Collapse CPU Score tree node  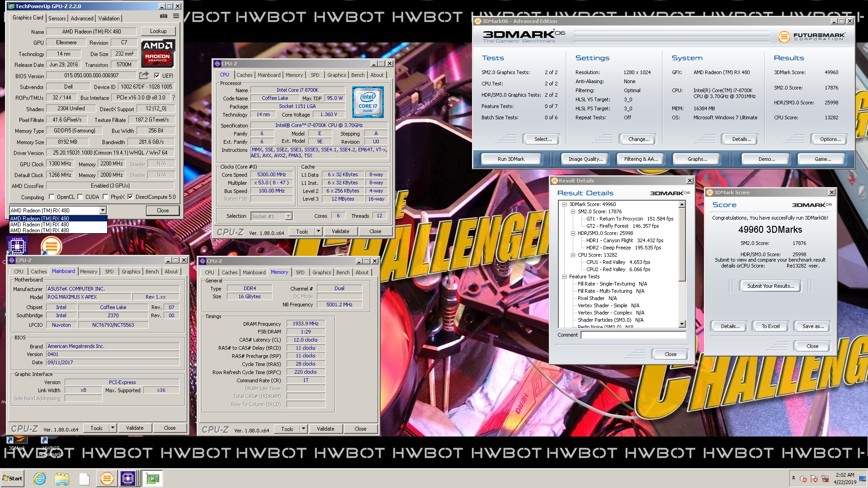pyautogui.click(x=573, y=255)
